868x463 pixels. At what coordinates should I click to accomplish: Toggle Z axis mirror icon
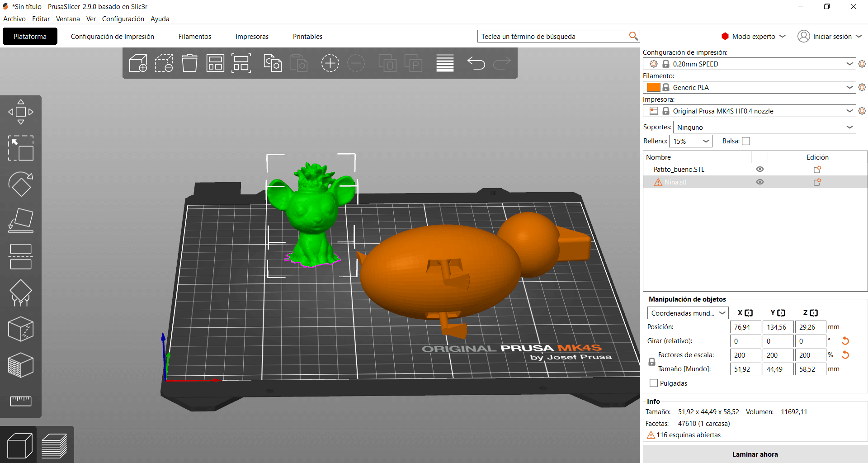[814, 313]
